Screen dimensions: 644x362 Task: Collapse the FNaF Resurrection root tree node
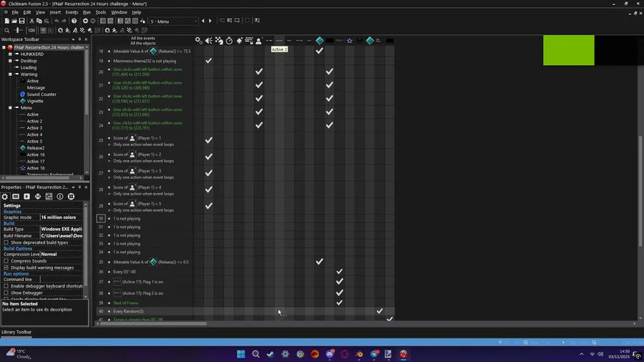[x=4, y=47]
